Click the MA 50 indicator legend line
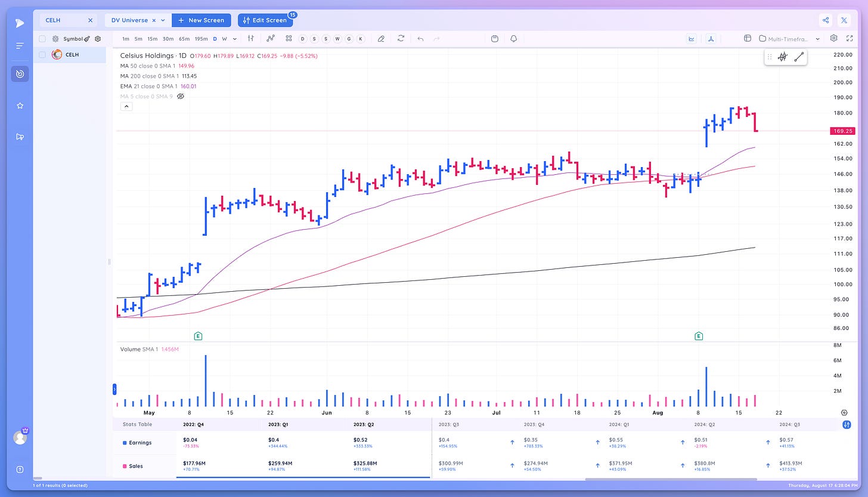The image size is (868, 497). 157,66
